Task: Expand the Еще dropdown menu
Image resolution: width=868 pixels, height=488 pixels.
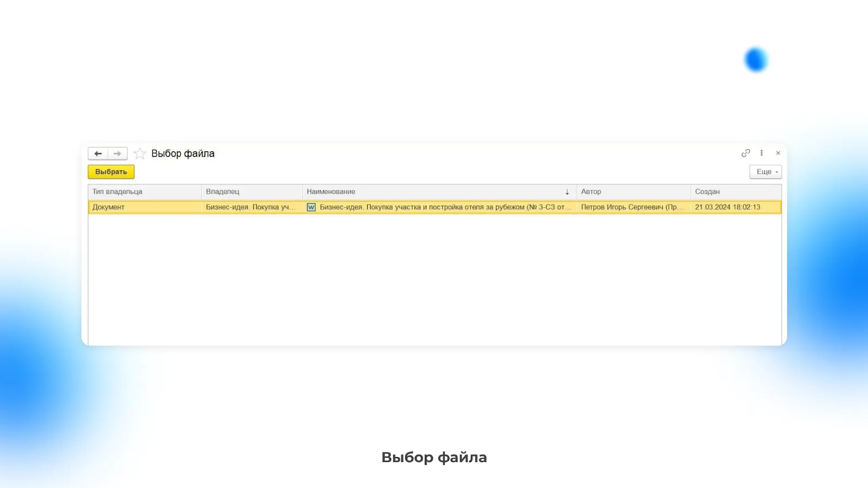Action: (x=765, y=172)
